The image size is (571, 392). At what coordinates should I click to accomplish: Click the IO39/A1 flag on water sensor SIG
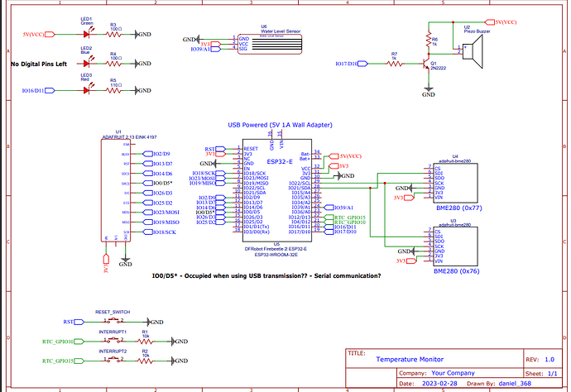click(205, 49)
